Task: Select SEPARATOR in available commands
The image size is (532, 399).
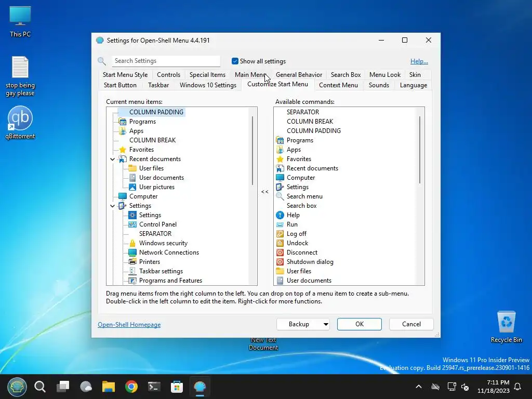Action: coord(303,112)
